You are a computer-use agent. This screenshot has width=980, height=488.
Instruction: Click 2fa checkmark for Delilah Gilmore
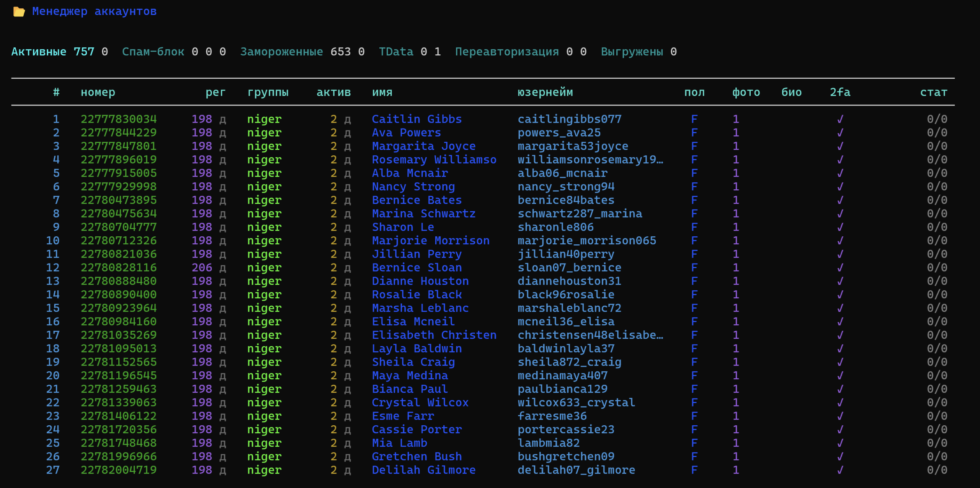point(840,470)
